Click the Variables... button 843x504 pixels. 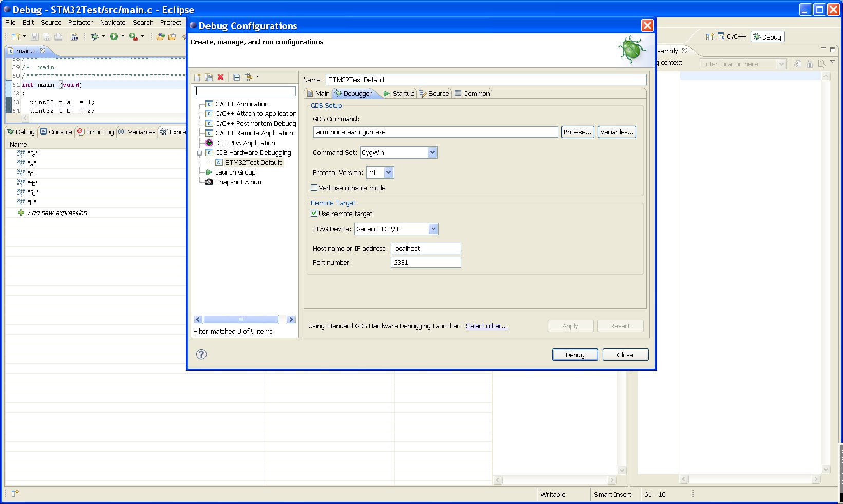616,132
